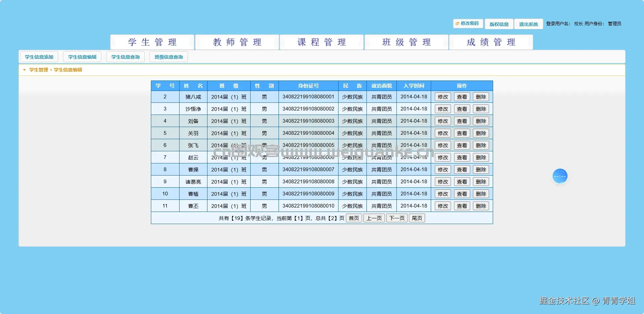View student 沙悟净 details
Viewport: 644px width, 314px height.
[462, 109]
